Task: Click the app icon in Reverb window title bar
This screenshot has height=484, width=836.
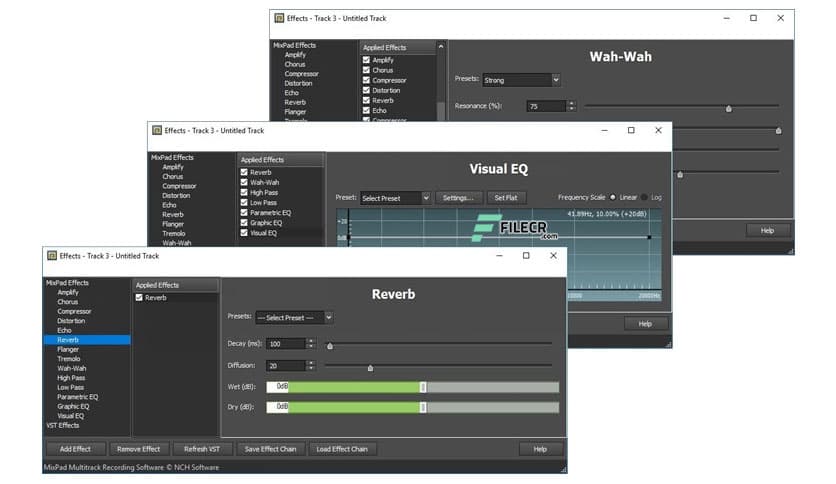Action: (x=51, y=256)
